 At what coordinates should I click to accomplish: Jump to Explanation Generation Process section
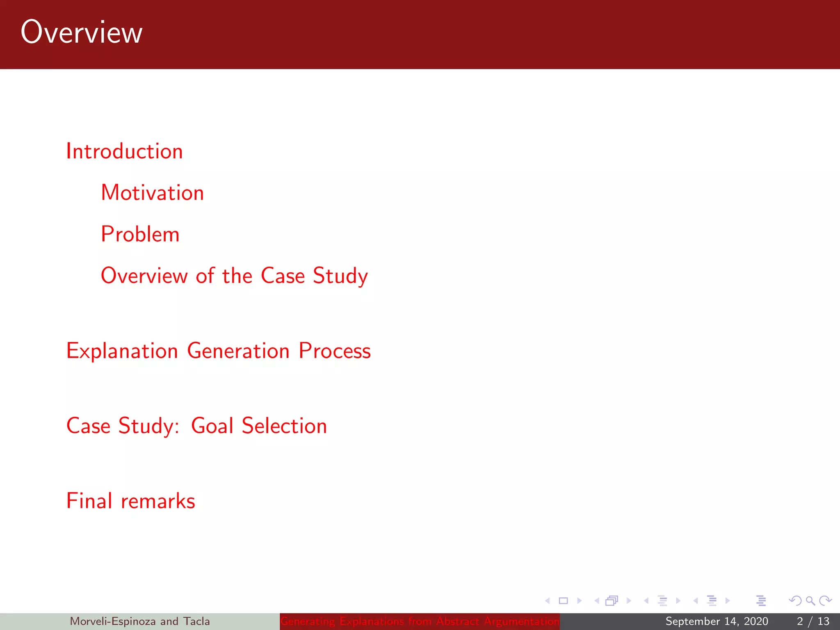[218, 351]
